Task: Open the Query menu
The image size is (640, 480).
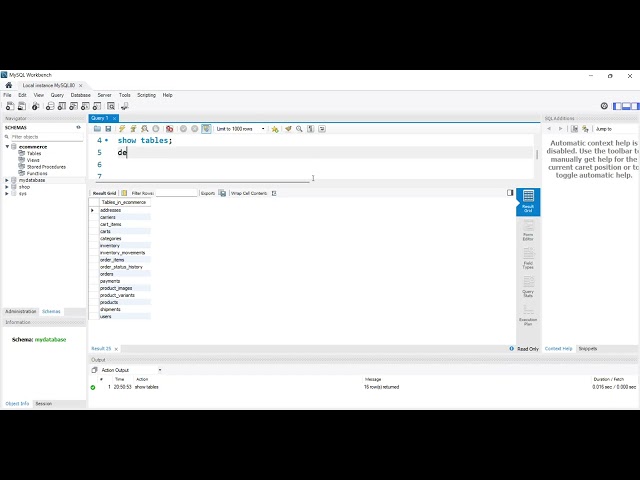Action: coord(57,95)
